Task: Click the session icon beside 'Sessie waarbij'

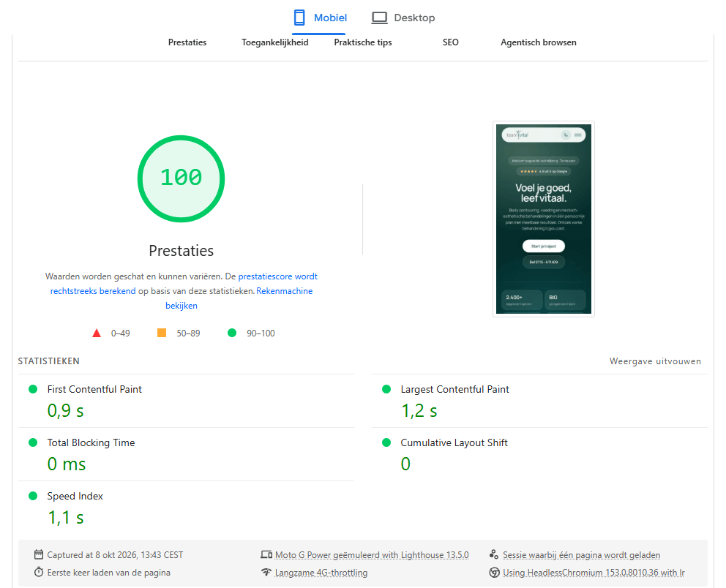Action: tap(494, 554)
